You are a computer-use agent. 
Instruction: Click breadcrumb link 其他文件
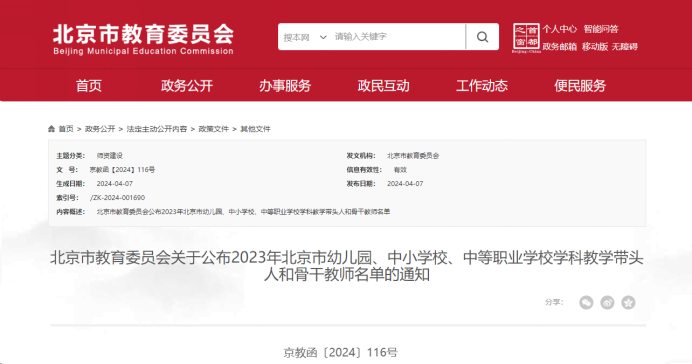[x=255, y=129]
